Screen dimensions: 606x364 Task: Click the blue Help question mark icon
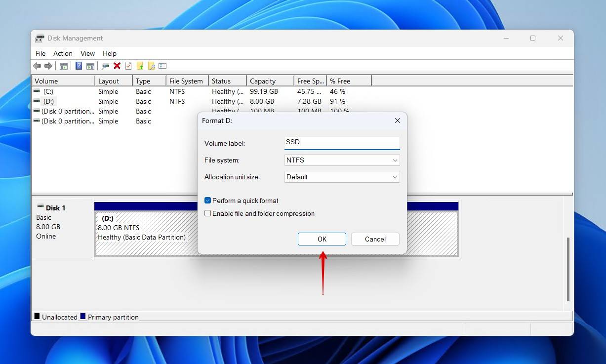79,66
